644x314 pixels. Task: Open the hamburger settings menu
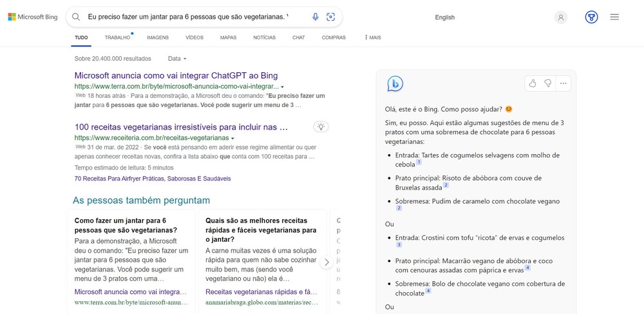tap(614, 17)
